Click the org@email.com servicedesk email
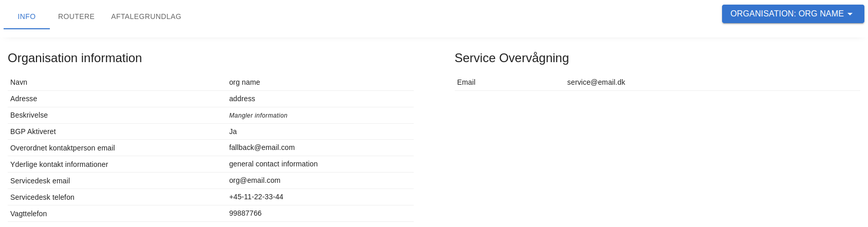Image resolution: width=868 pixels, height=227 pixels. (255, 180)
